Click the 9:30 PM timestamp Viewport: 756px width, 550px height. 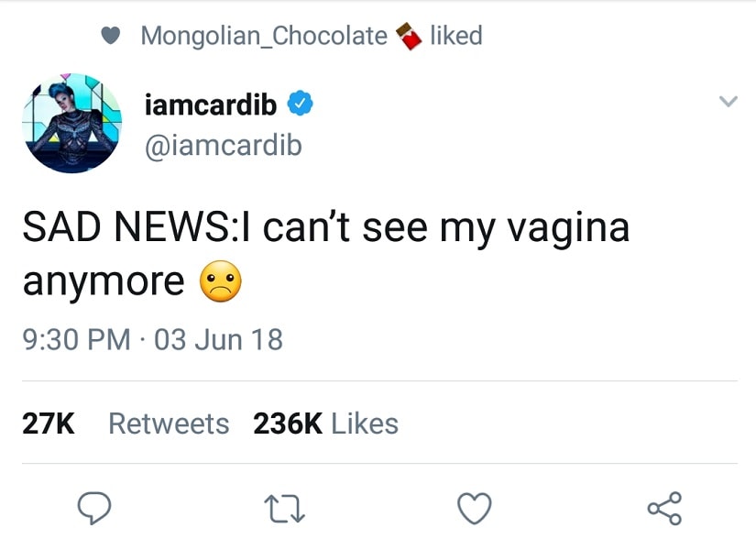click(x=76, y=340)
